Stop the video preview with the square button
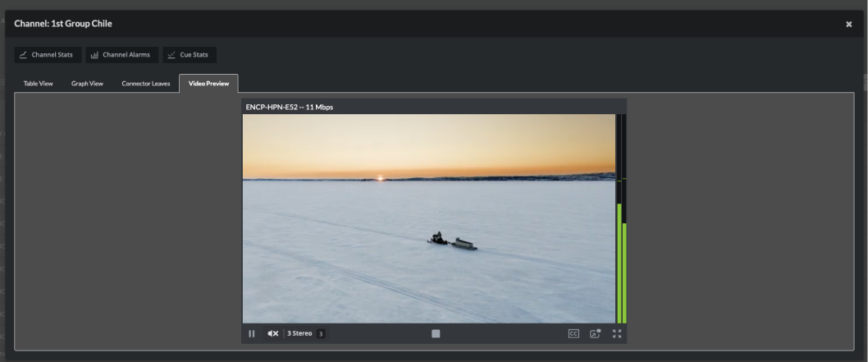 tap(436, 334)
